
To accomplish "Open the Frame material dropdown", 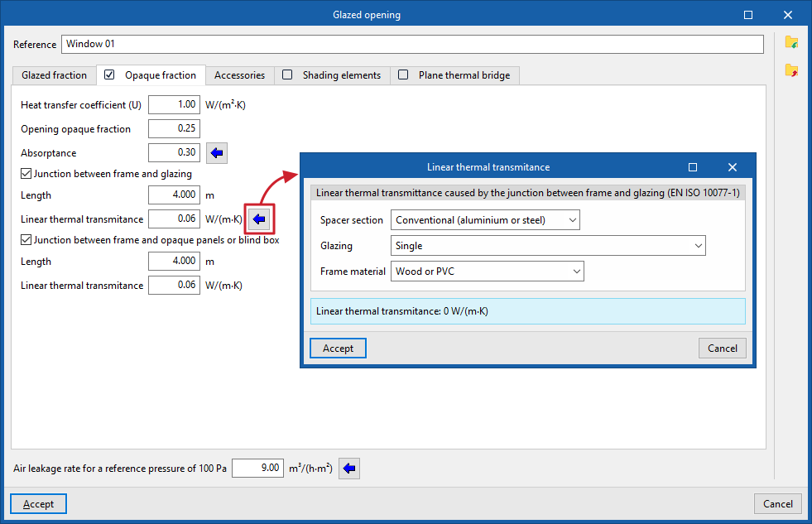I will pyautogui.click(x=488, y=272).
